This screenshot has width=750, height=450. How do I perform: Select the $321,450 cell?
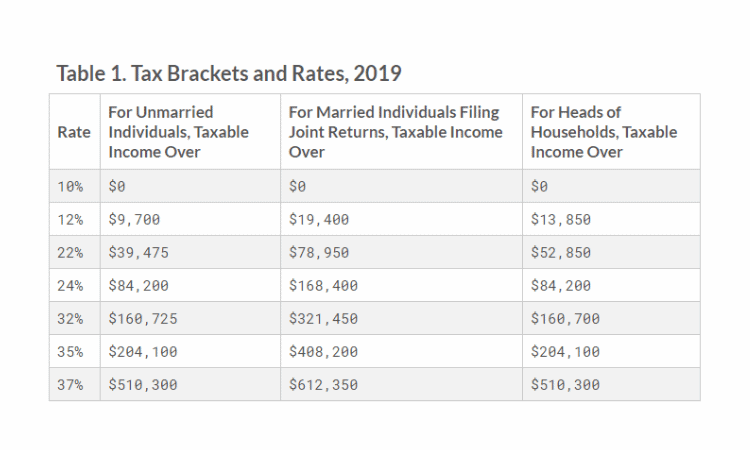point(322,318)
